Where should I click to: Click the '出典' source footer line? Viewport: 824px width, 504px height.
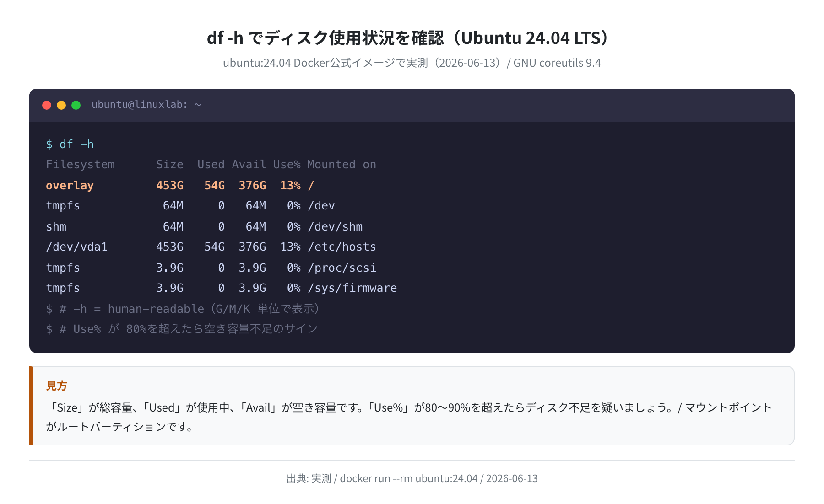click(x=412, y=478)
